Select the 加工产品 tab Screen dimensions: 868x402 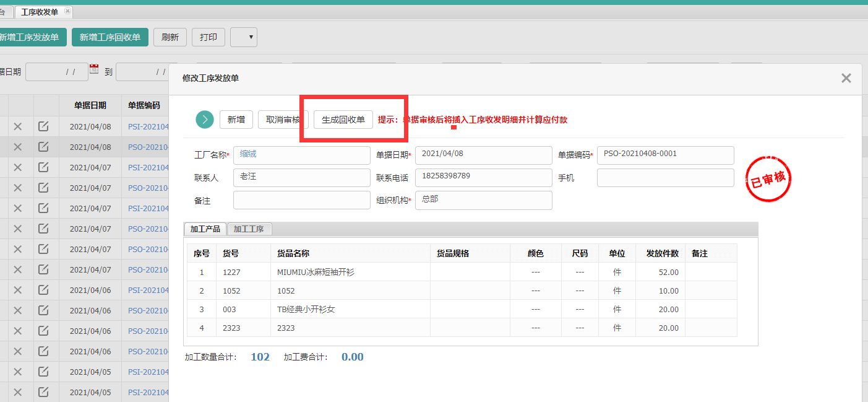coord(205,229)
